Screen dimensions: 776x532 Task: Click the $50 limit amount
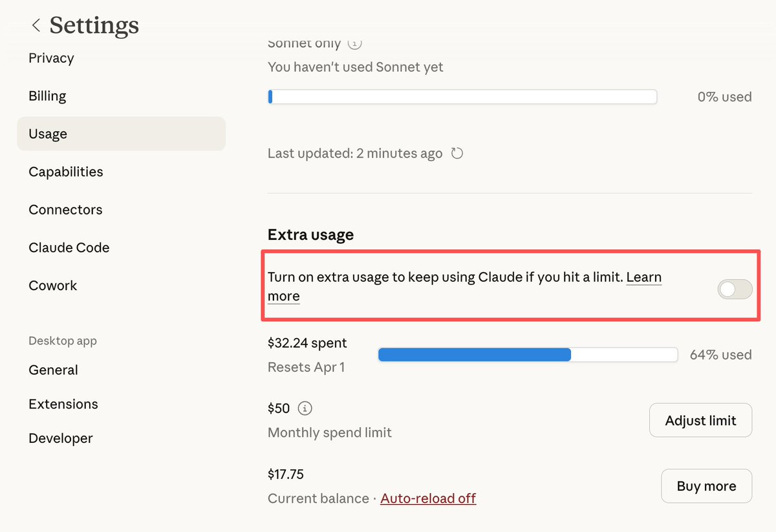point(279,409)
